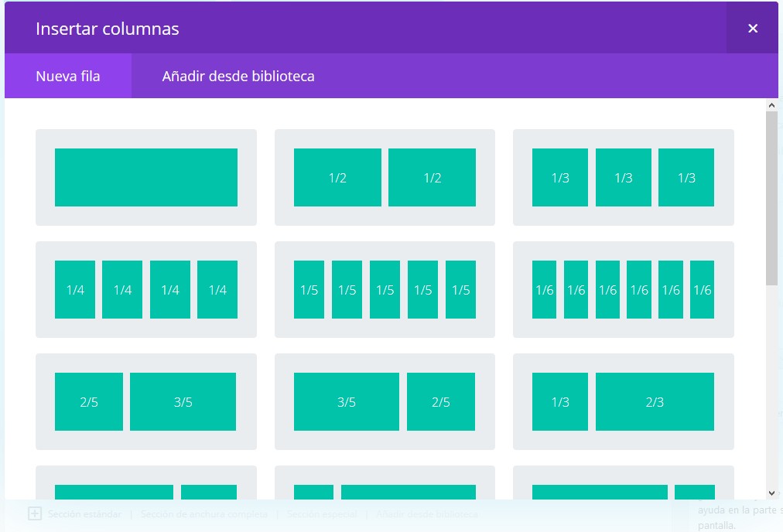Pick the three 1/3 columns layout
783x532 pixels.
(623, 177)
